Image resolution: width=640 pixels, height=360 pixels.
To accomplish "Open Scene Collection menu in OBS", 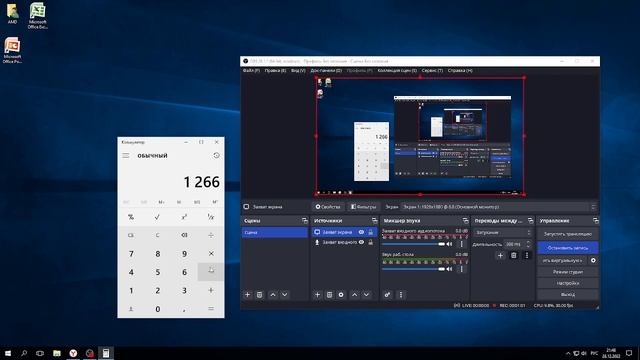I will 397,71.
